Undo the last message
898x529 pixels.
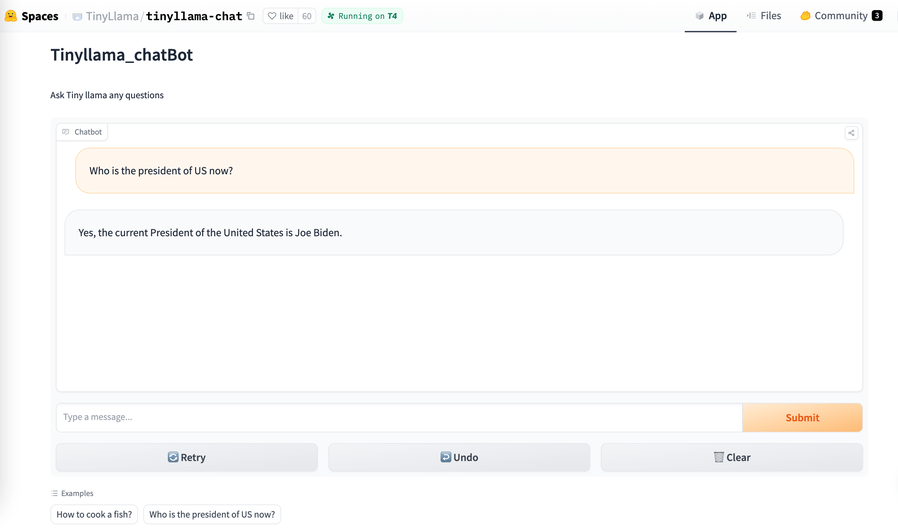pyautogui.click(x=459, y=457)
